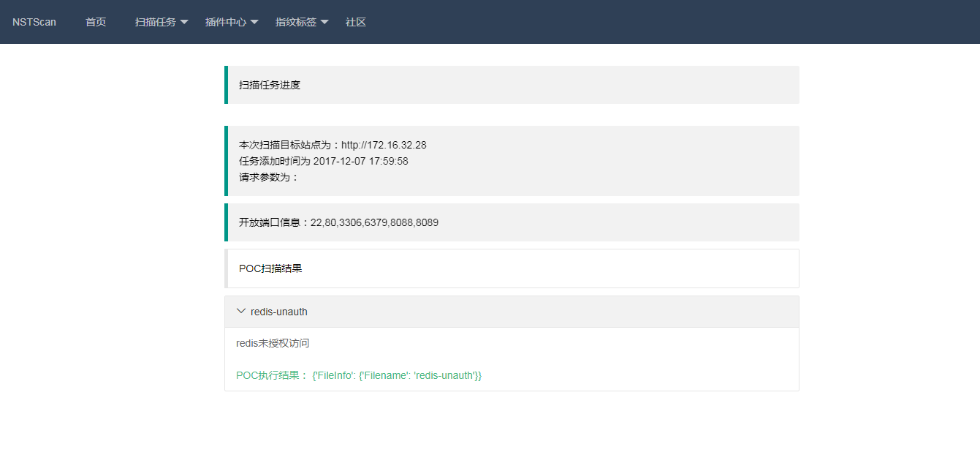The width and height of the screenshot is (980, 455).
Task: Expand the 插件中心 dropdown arrow
Action: (x=254, y=23)
